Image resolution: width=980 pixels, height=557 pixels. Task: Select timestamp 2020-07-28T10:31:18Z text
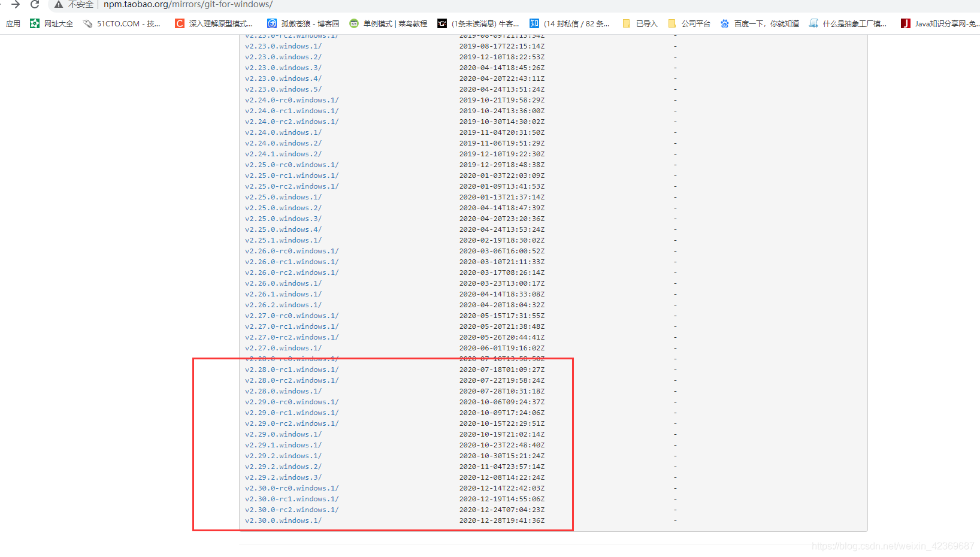(x=502, y=391)
